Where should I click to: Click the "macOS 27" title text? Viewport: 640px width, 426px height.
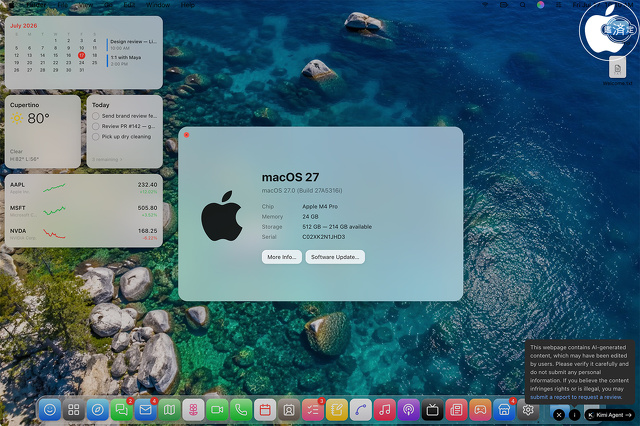click(291, 177)
